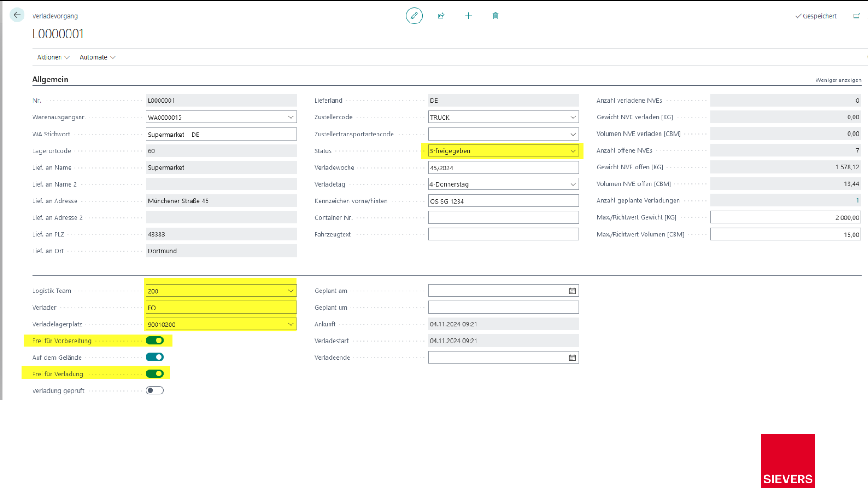Click Ankunft value 04.11.2024 09:21
Viewport: 868px width, 488px height.
(x=503, y=324)
